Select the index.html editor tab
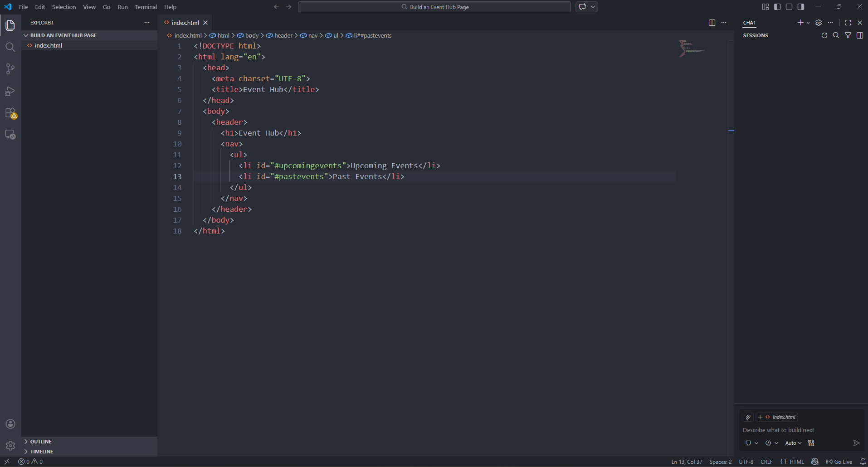Image resolution: width=868 pixels, height=467 pixels. click(185, 23)
